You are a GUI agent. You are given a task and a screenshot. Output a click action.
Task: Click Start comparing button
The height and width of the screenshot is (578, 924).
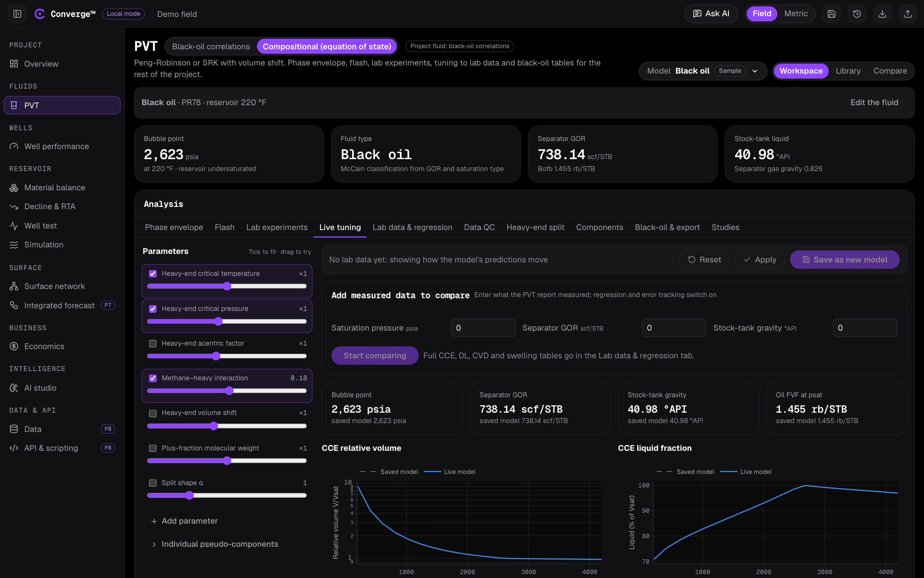point(375,355)
